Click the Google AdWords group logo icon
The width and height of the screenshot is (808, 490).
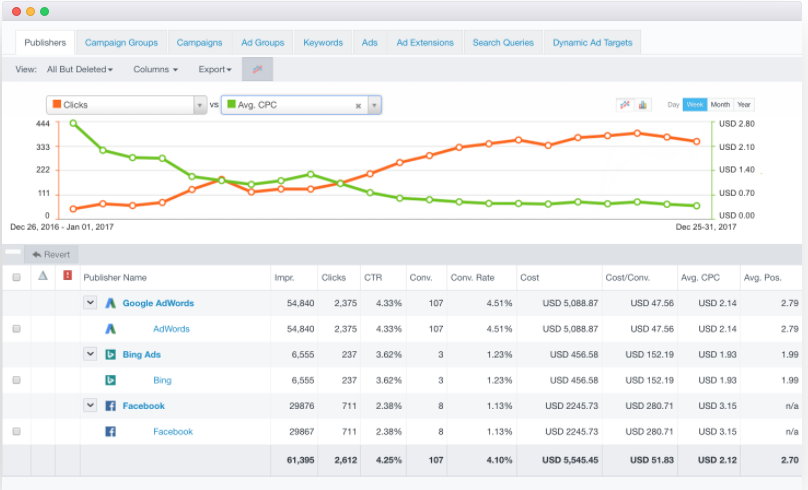[x=110, y=303]
